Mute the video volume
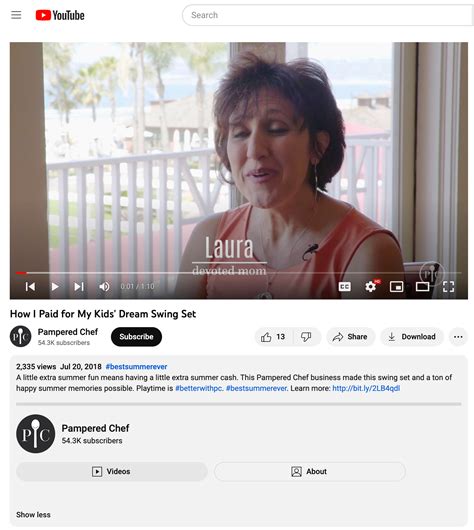The height and width of the screenshot is (530, 474). pyautogui.click(x=104, y=287)
